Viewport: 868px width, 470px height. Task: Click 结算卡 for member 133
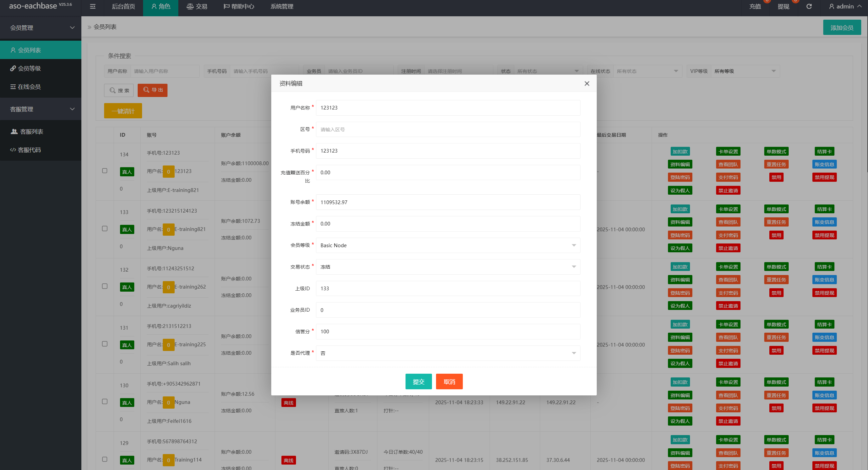tap(824, 209)
